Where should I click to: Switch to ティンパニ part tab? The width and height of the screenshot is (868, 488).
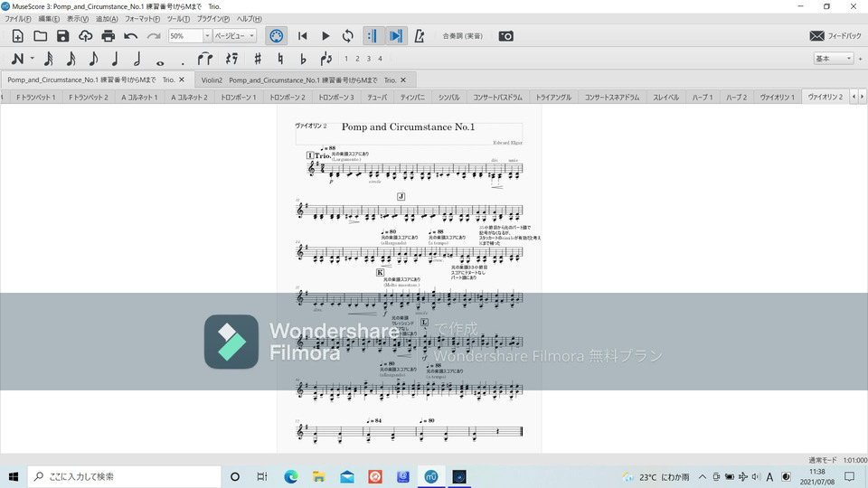pyautogui.click(x=412, y=98)
